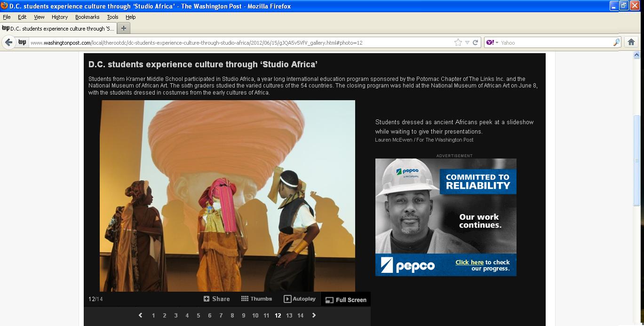This screenshot has height=326, width=644.
Task: Click the bookmark star icon in URL bar
Action: click(458, 42)
